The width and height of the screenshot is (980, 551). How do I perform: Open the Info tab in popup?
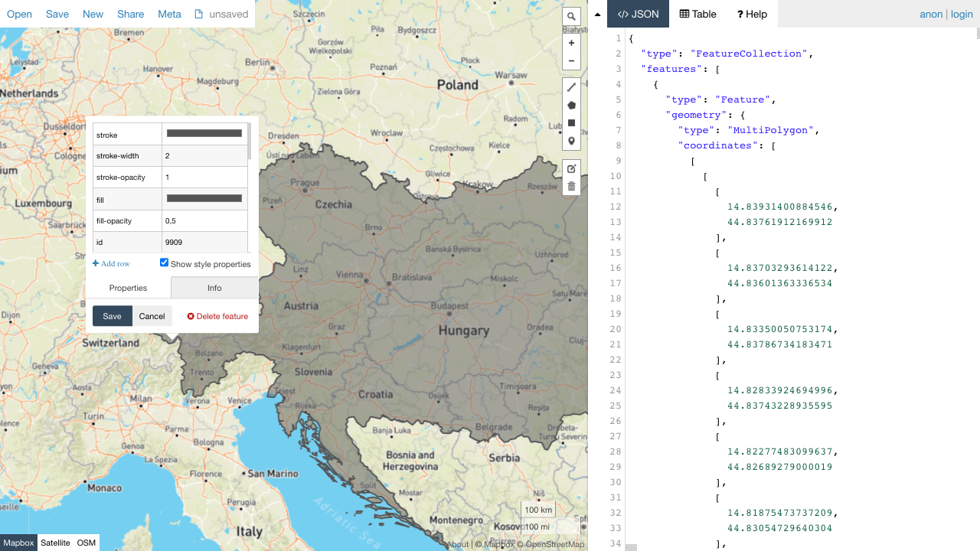click(214, 288)
